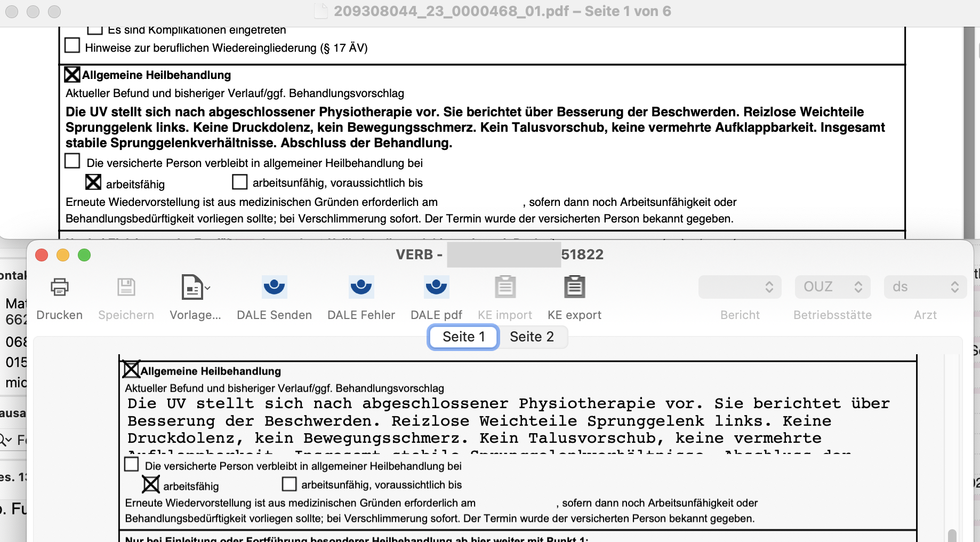Viewport: 980px width, 542px height.
Task: Click the KE import clipboard icon
Action: pos(505,287)
